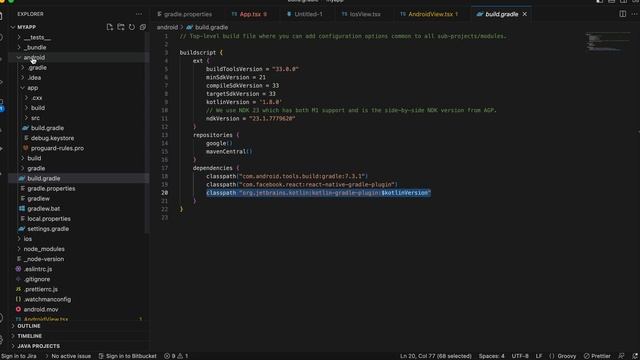
Task: Switch to IosView.tsx tab
Action: [361, 14]
